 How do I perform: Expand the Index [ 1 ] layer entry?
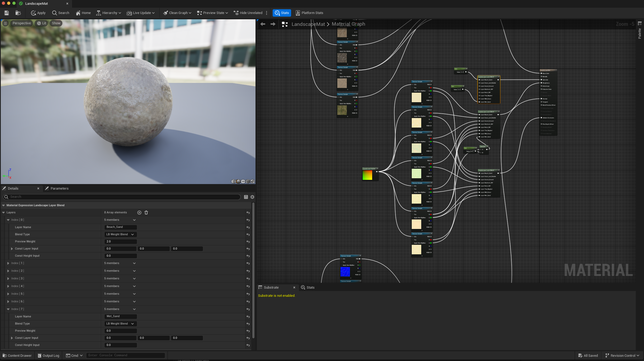[x=8, y=263]
